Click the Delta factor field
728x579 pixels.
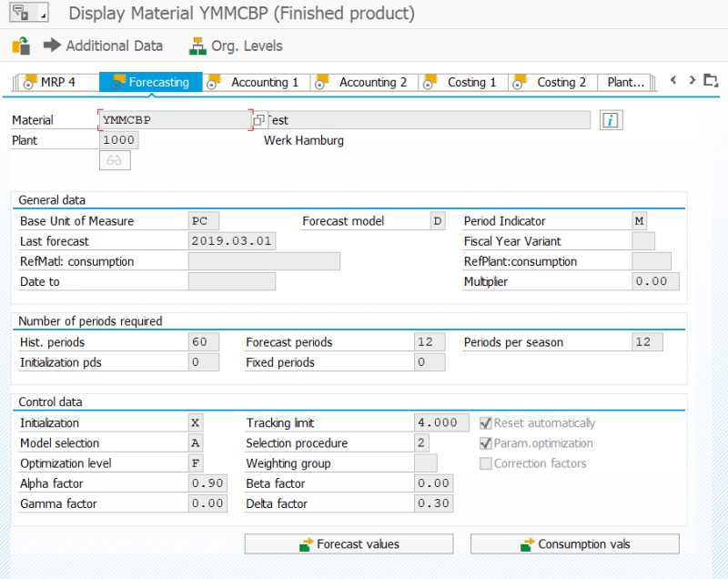coord(434,503)
